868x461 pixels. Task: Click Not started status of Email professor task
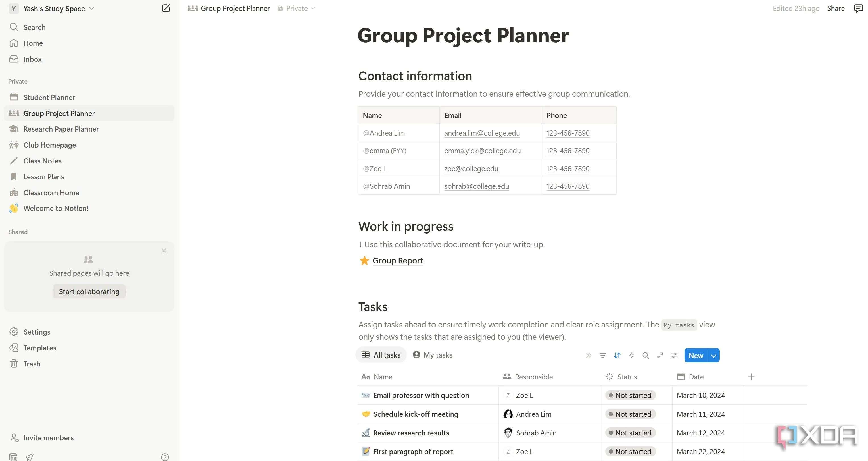[631, 395]
